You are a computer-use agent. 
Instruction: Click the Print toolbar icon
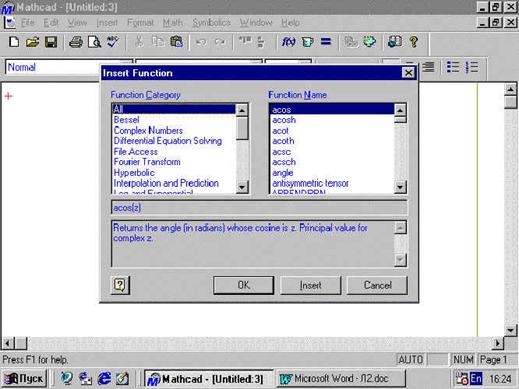click(76, 42)
